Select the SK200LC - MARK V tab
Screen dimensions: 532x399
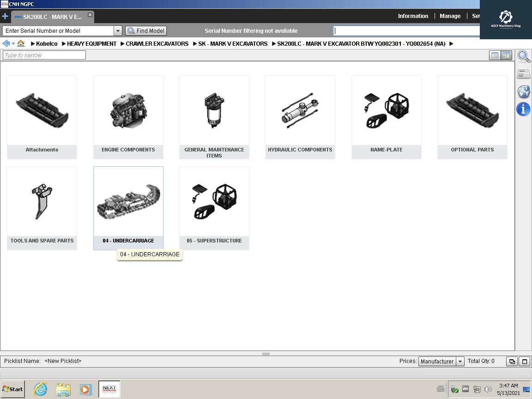pyautogui.click(x=51, y=16)
